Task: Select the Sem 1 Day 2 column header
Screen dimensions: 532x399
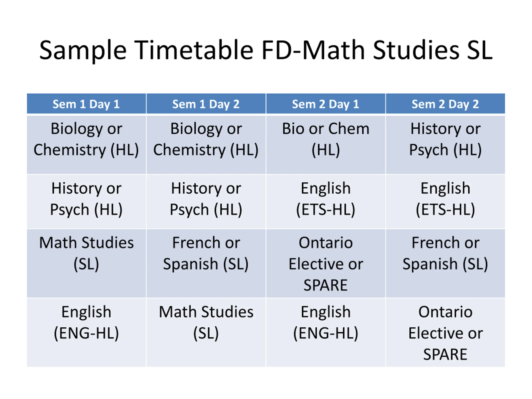Action: point(206,104)
